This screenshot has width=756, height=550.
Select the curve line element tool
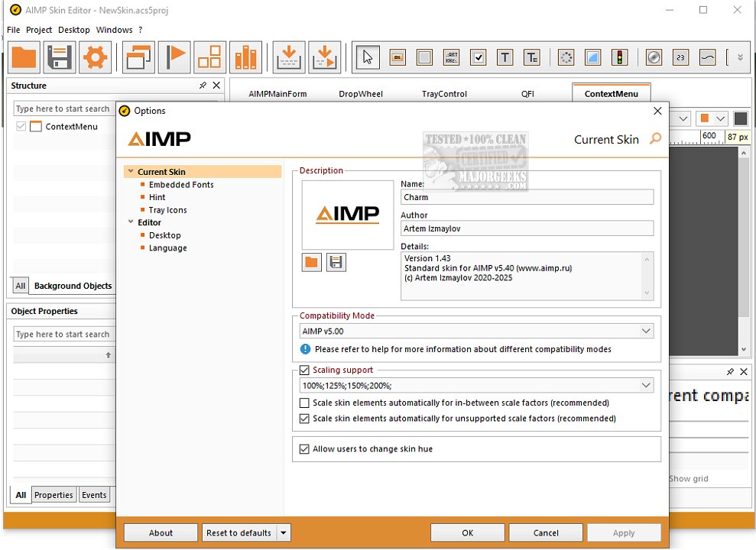click(x=707, y=58)
